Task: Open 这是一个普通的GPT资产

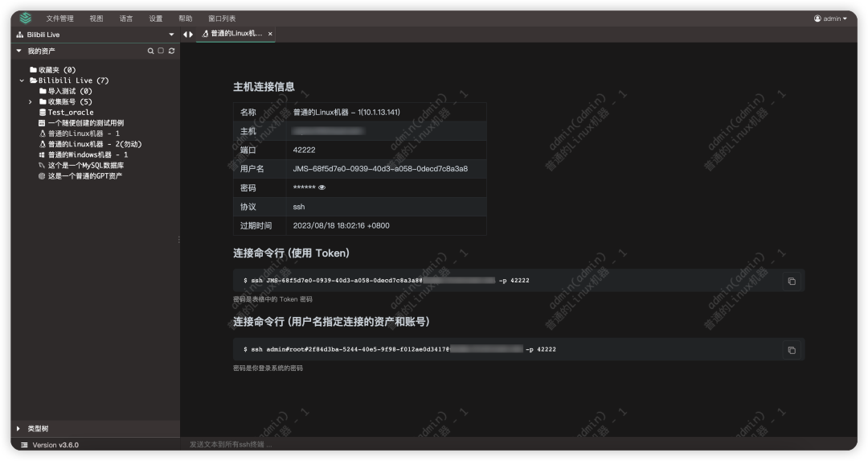Action: pyautogui.click(x=84, y=175)
